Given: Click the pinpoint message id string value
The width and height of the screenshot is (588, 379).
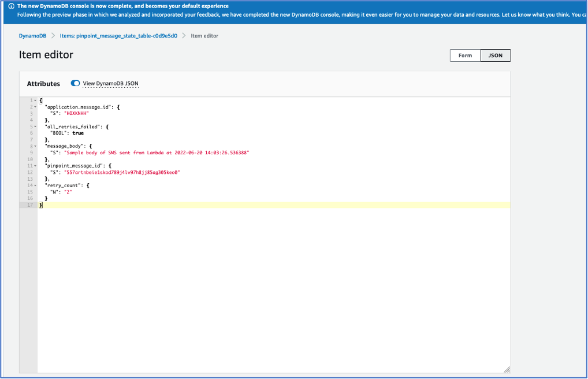Looking at the screenshot, I should click(122, 173).
